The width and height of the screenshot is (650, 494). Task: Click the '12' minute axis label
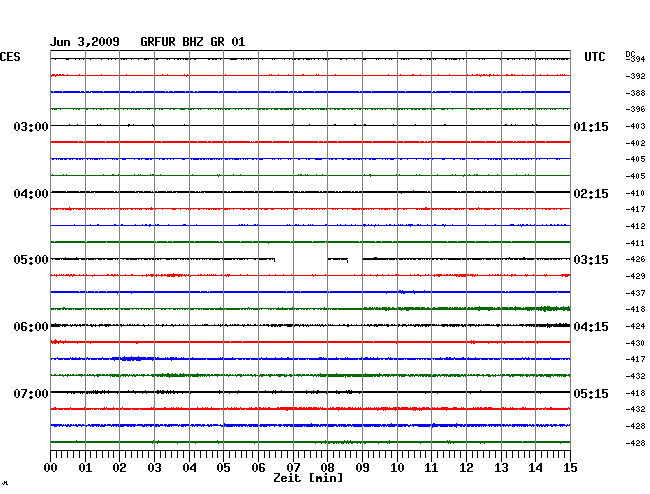coord(466,468)
